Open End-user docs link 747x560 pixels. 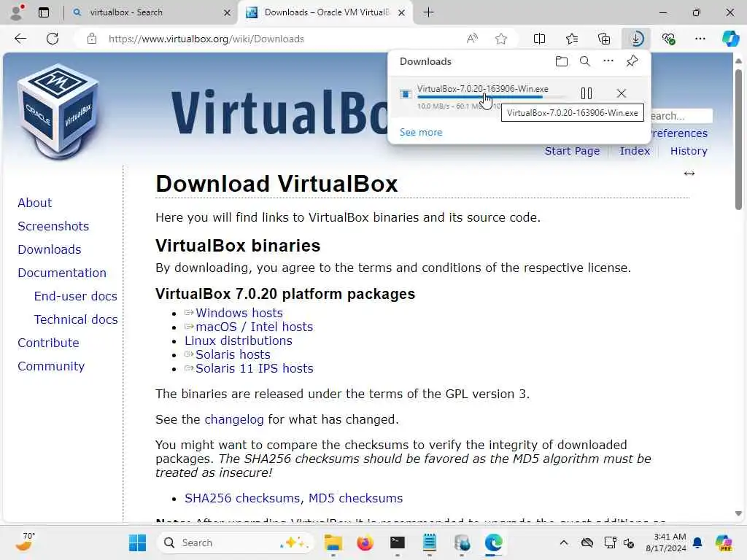point(75,296)
